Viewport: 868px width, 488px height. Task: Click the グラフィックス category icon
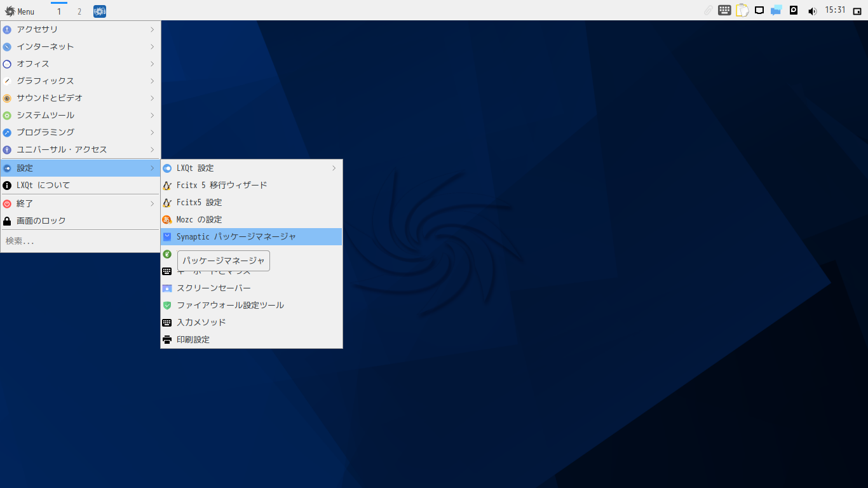click(7, 81)
